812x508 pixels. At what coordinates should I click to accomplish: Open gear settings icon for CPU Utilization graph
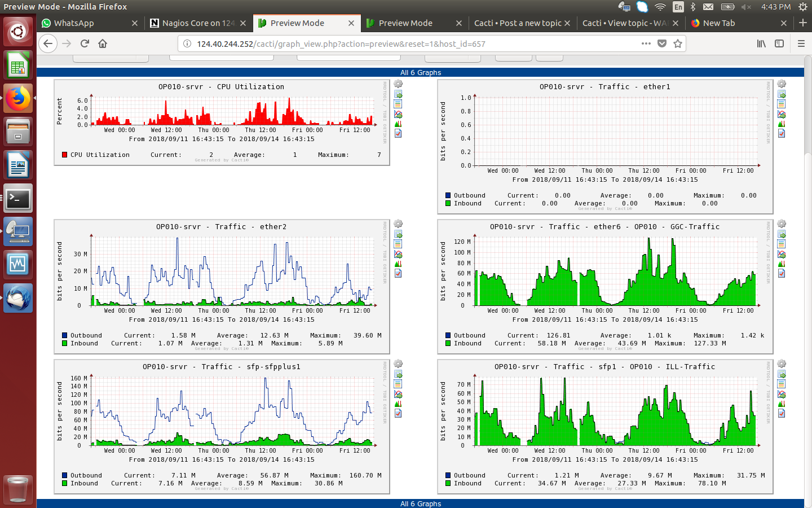(398, 84)
